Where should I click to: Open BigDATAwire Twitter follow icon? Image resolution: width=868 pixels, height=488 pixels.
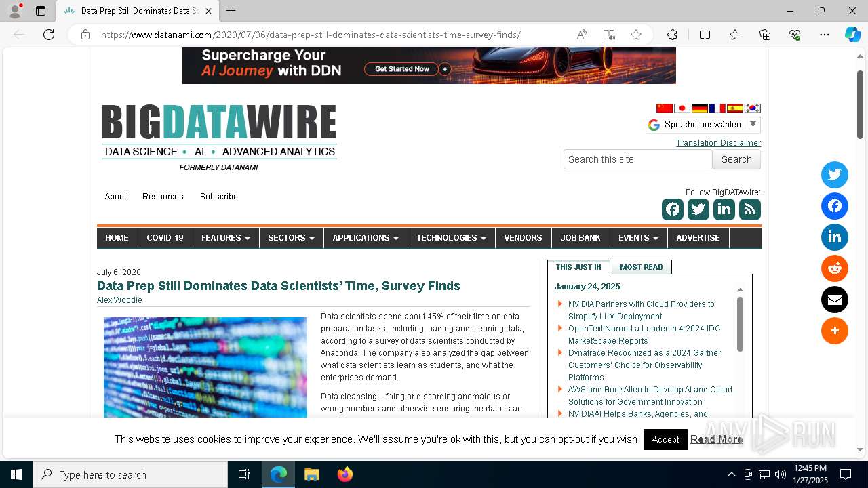coord(698,209)
